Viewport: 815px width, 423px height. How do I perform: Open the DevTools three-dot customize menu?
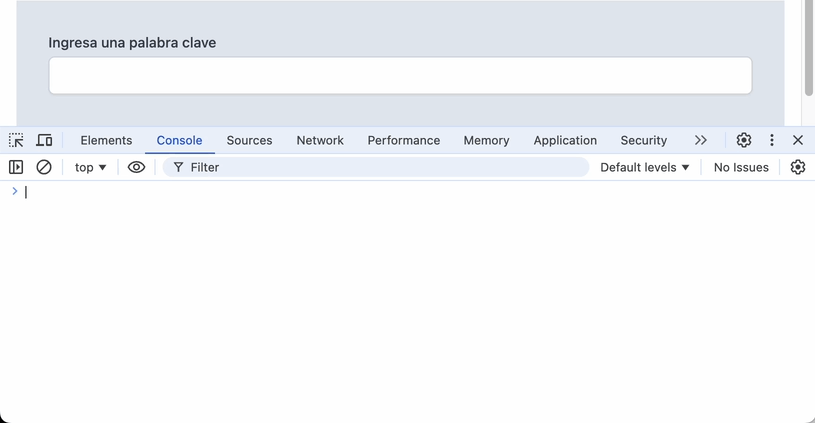[x=771, y=140]
